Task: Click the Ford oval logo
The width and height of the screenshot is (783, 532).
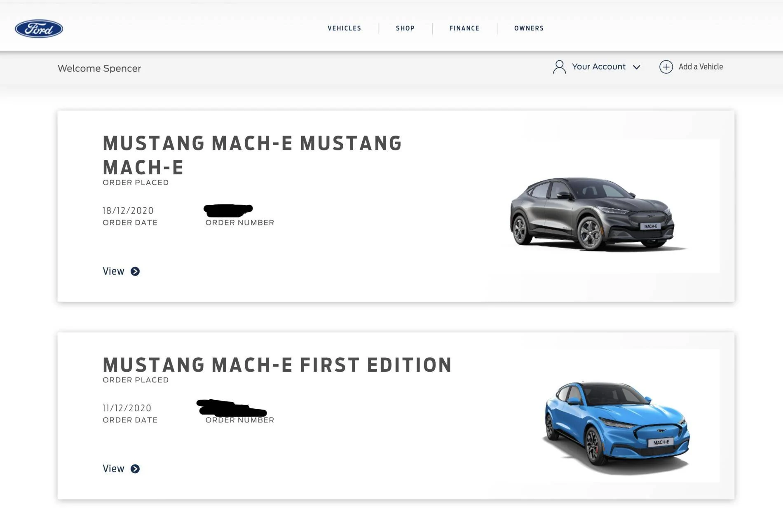Action: (x=39, y=28)
